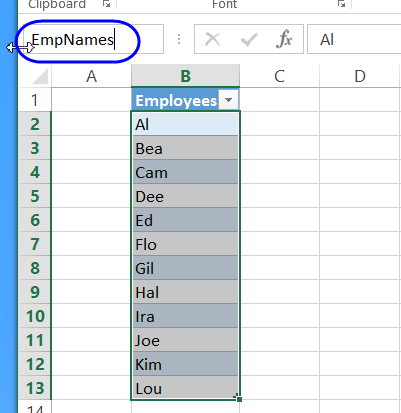Select cell containing Ira
401x413 pixels.
point(185,316)
